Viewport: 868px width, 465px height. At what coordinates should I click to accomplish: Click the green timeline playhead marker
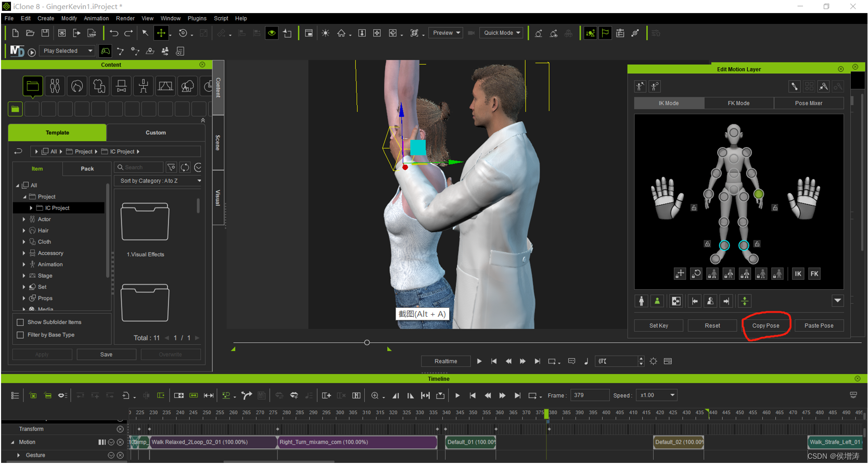(x=546, y=414)
